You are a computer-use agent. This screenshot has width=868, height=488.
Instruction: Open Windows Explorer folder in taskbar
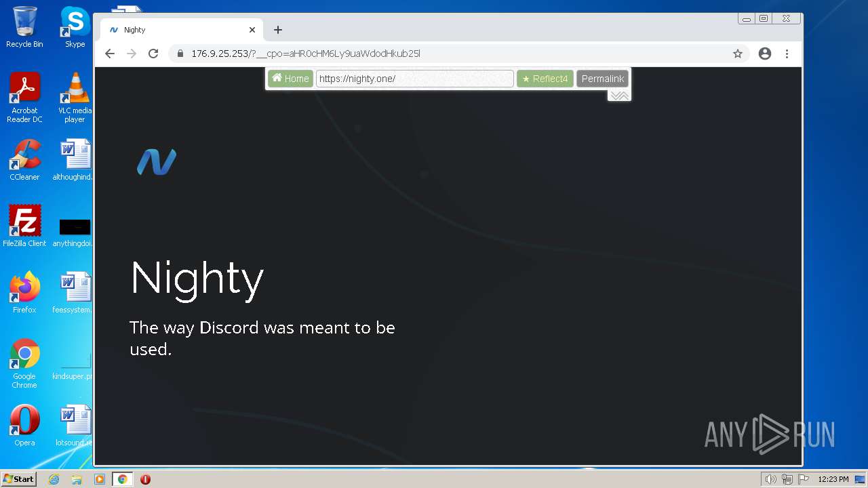77,479
